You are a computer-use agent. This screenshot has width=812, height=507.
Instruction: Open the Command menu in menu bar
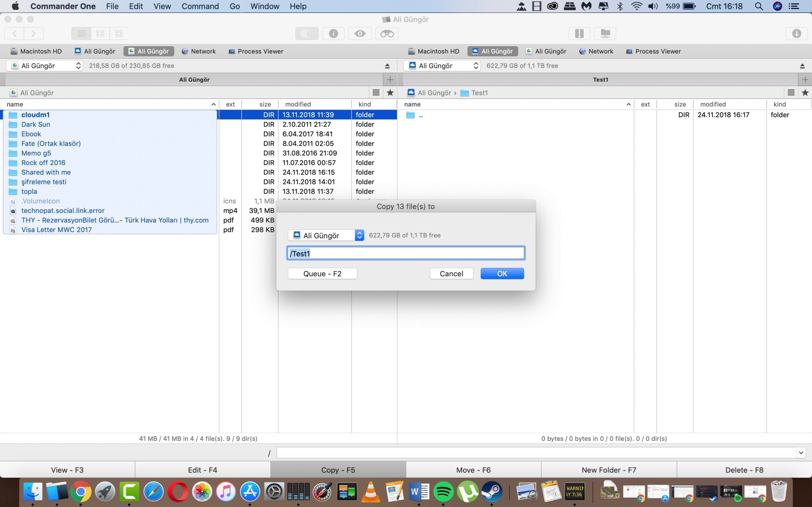(200, 6)
